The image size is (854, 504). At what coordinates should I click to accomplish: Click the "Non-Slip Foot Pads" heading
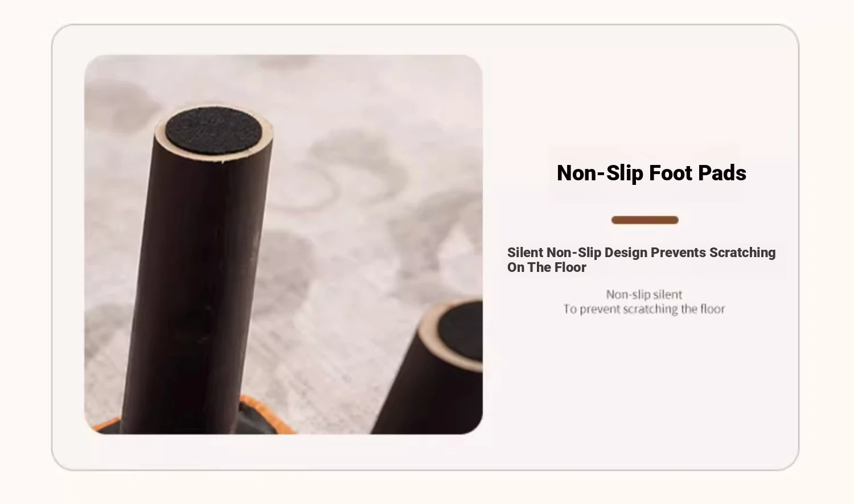(x=651, y=173)
